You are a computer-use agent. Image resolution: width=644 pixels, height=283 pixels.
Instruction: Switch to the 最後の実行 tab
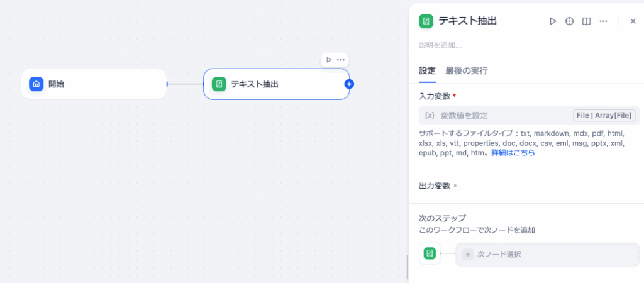[x=466, y=70]
